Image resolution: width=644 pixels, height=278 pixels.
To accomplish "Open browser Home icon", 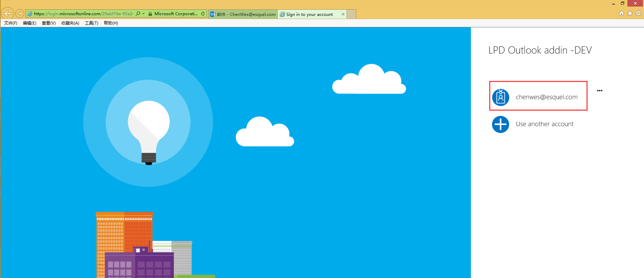I will [621, 13].
